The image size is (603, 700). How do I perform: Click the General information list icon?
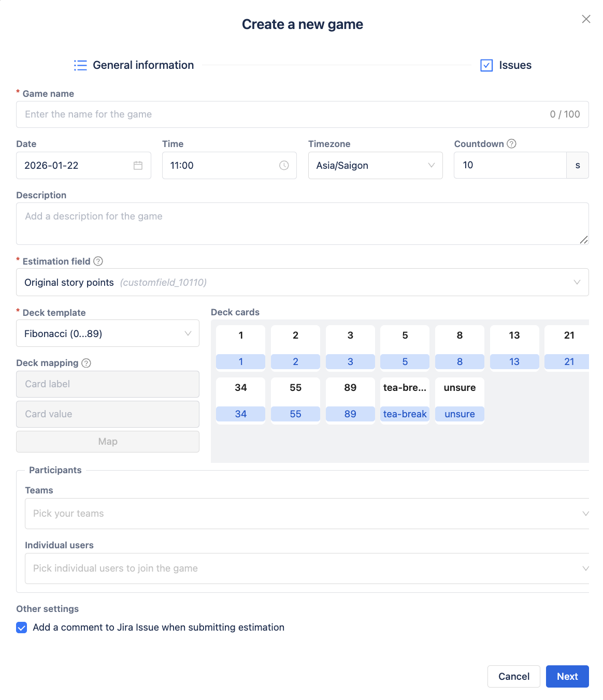[80, 65]
